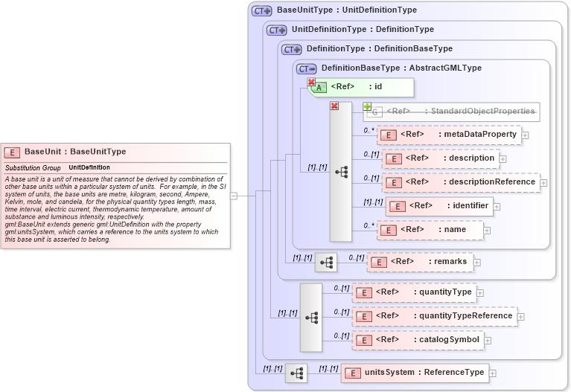Click the sequence compositor before remarks

point(326,263)
